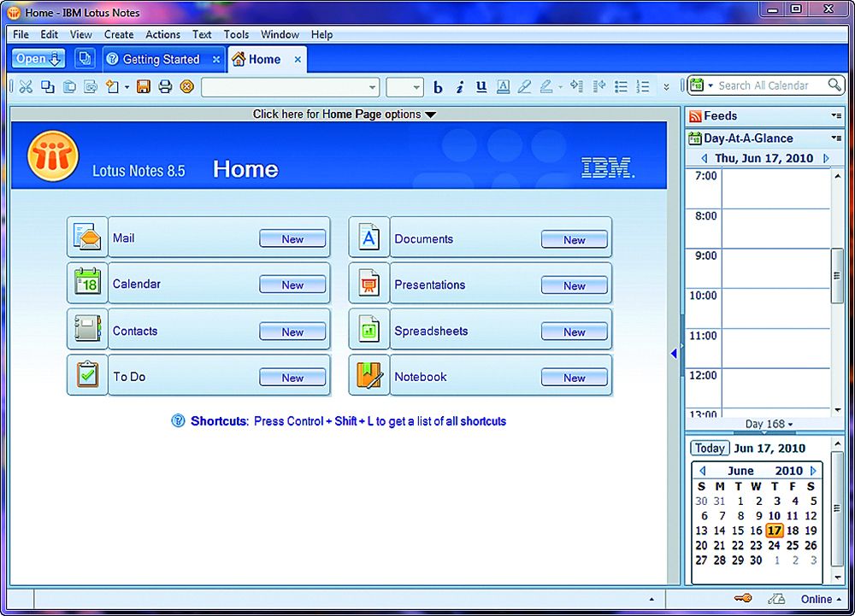The width and height of the screenshot is (855, 616).
Task: Go to next day in Day-At-A-Glance
Action: tap(827, 159)
